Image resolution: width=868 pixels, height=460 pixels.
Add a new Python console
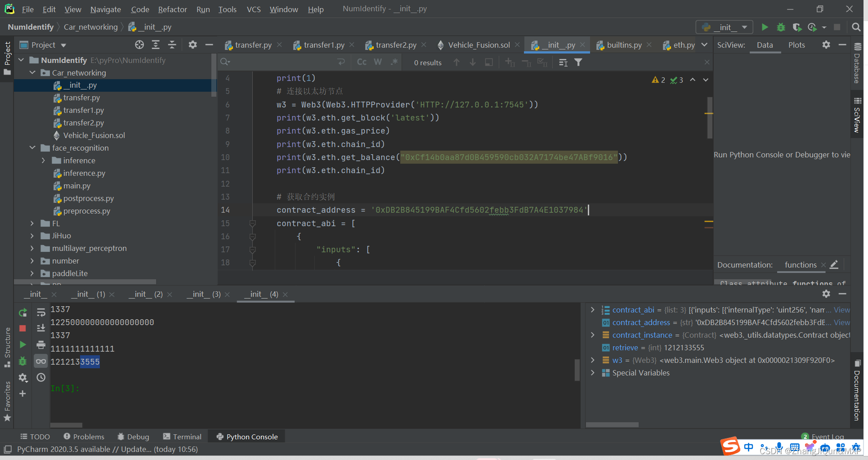tap(22, 393)
